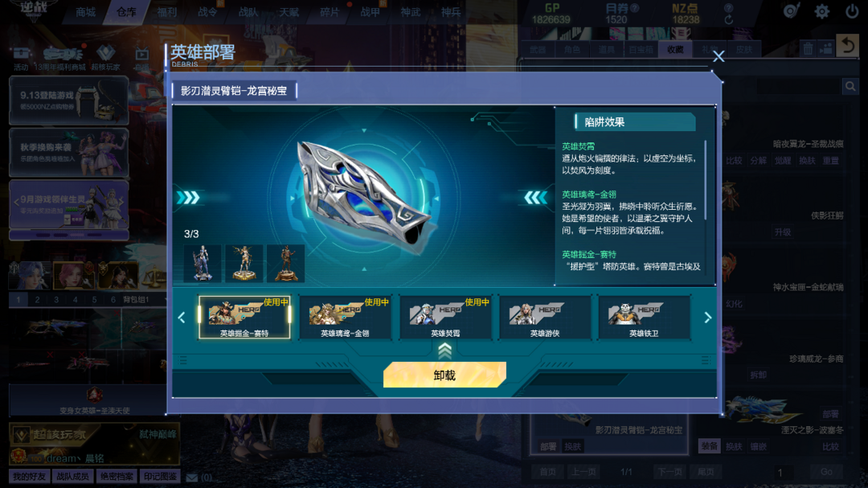Click the yellow 卸载 button

(444, 375)
